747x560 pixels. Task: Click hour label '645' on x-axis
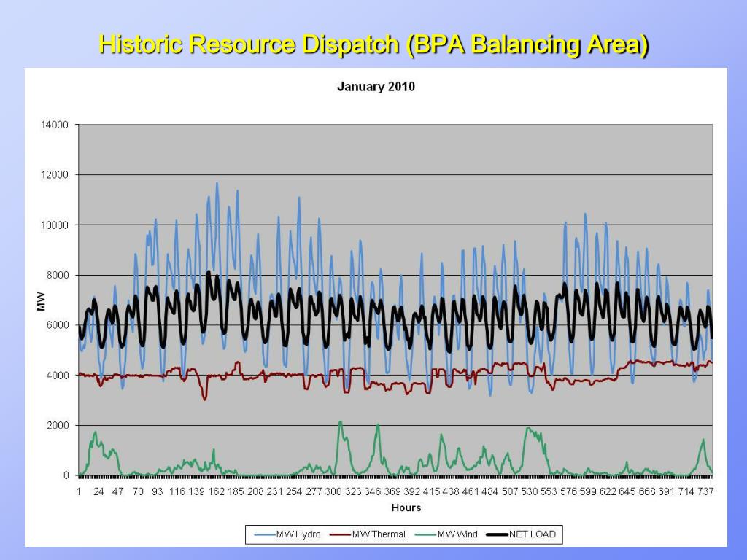[627, 491]
